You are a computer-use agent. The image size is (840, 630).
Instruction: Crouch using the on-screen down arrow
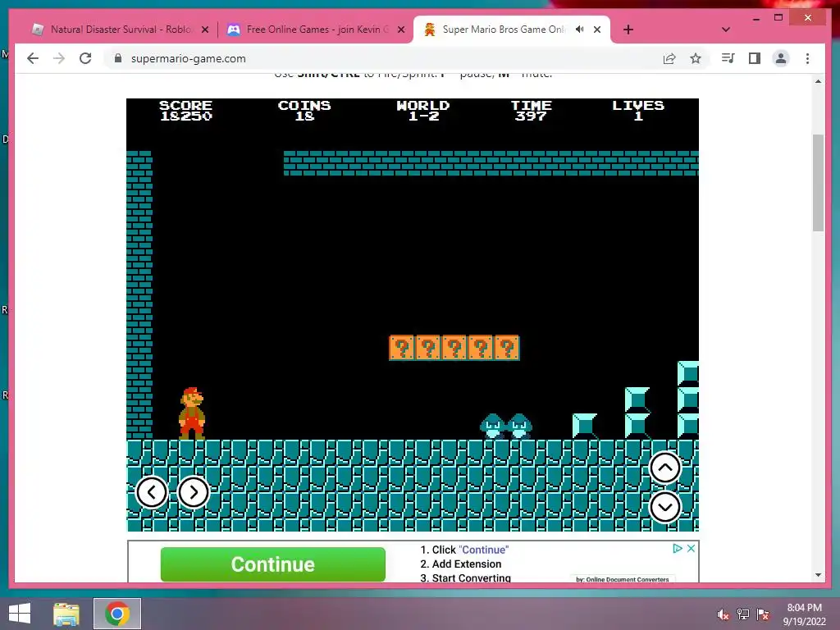(664, 507)
